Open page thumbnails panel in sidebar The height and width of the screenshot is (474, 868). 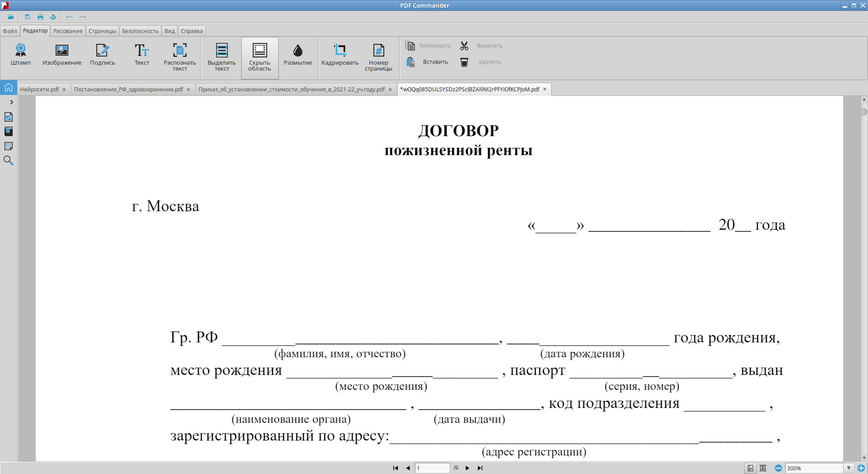pos(9,117)
